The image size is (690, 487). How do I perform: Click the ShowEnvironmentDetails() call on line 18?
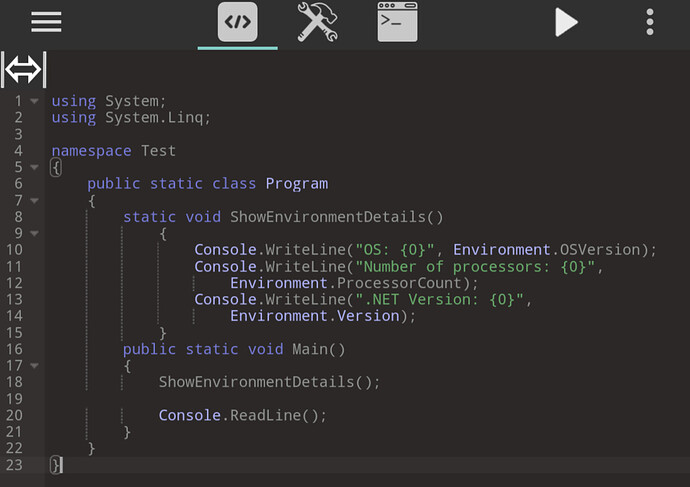point(269,382)
